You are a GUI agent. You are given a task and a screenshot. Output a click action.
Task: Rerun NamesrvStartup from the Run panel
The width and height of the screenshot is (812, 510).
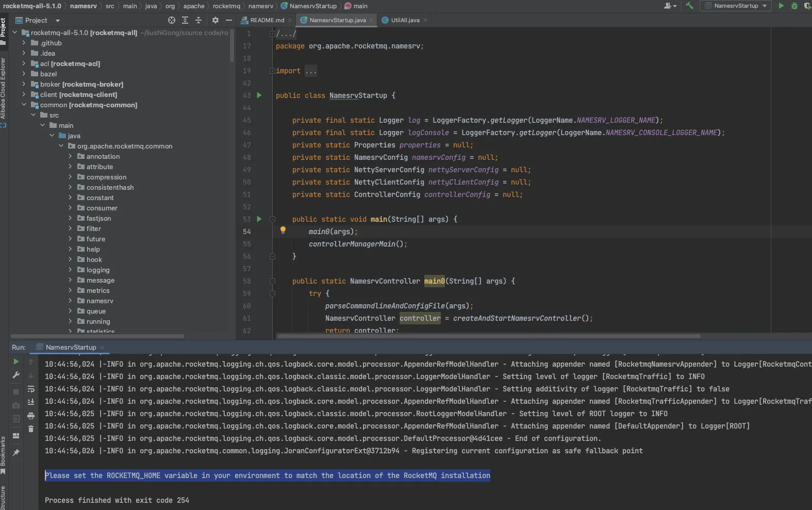coord(16,361)
